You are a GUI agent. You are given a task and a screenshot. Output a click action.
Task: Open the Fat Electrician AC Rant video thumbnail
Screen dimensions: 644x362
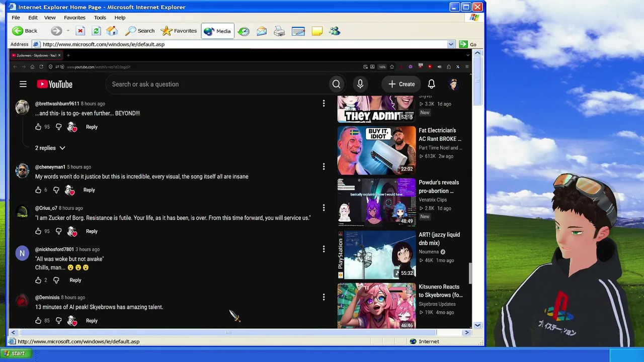click(376, 150)
